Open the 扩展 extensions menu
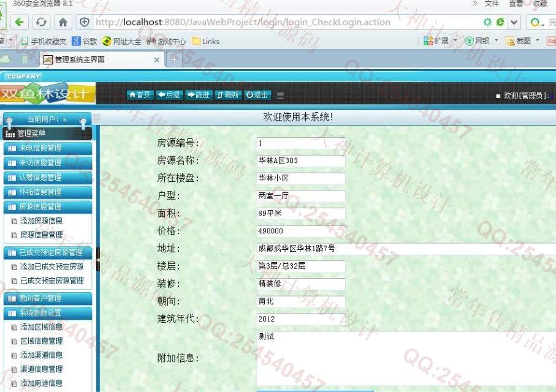This screenshot has height=392, width=556. (x=440, y=41)
